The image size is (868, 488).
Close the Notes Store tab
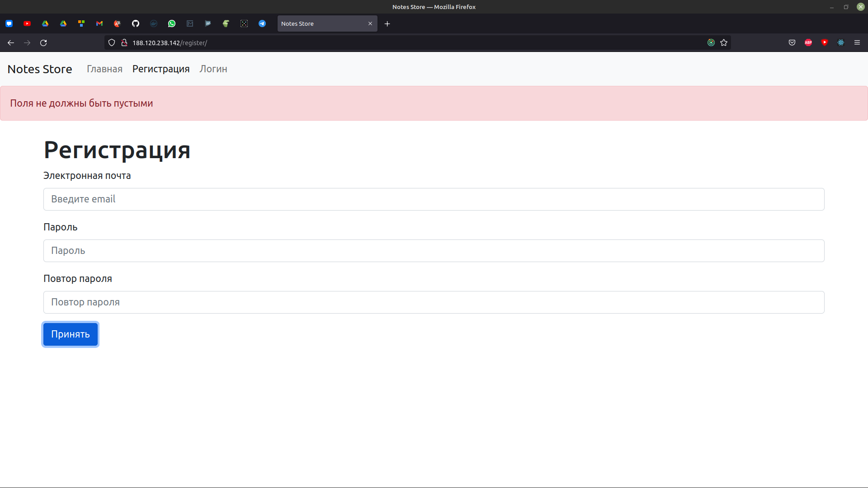(370, 23)
